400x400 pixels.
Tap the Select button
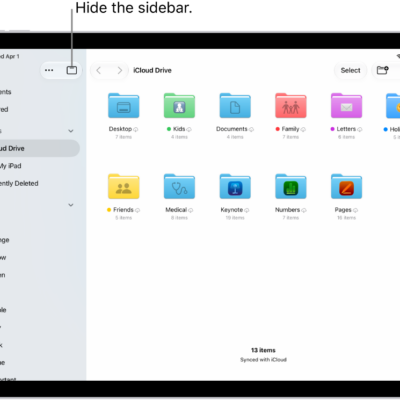(350, 70)
